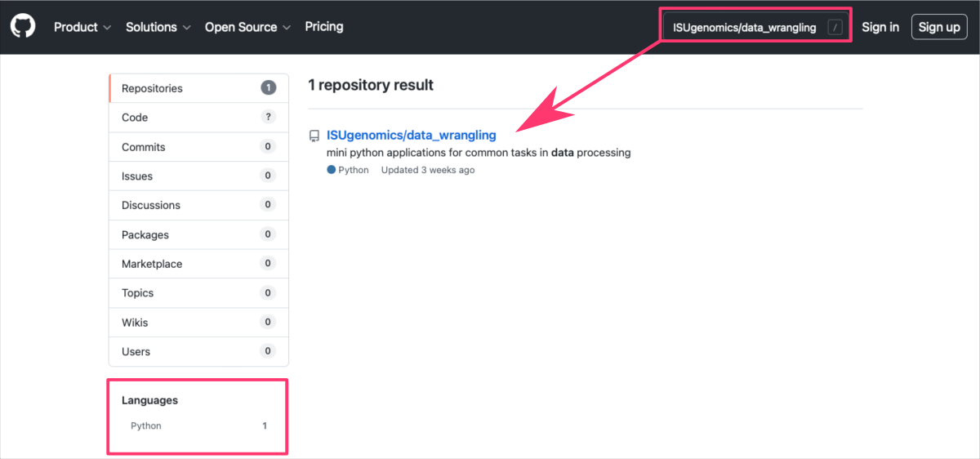980x459 pixels.
Task: Open the Open Source dropdown
Action: tap(247, 27)
